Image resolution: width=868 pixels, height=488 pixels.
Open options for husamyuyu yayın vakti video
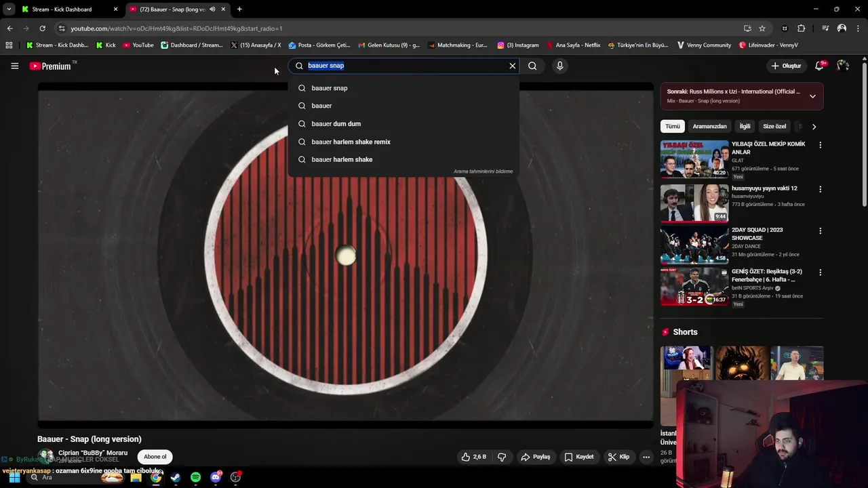820,189
